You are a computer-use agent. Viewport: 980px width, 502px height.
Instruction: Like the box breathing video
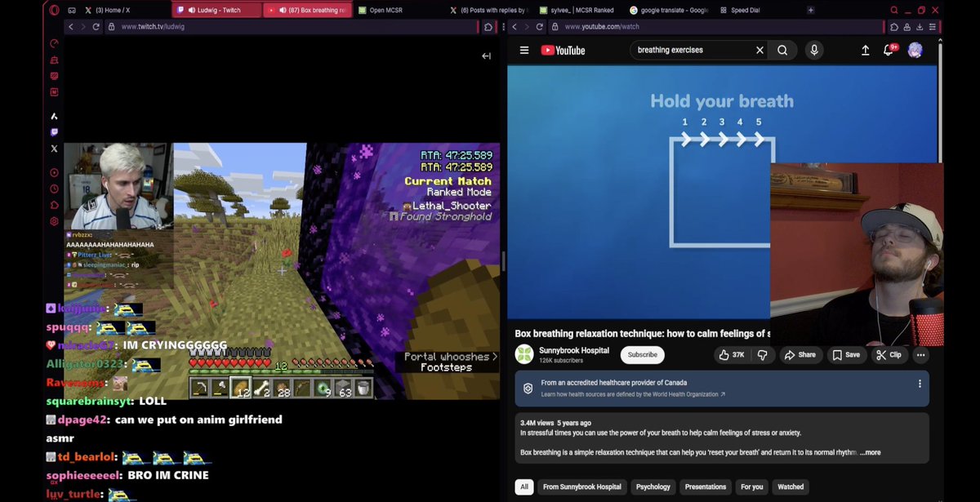(x=731, y=354)
